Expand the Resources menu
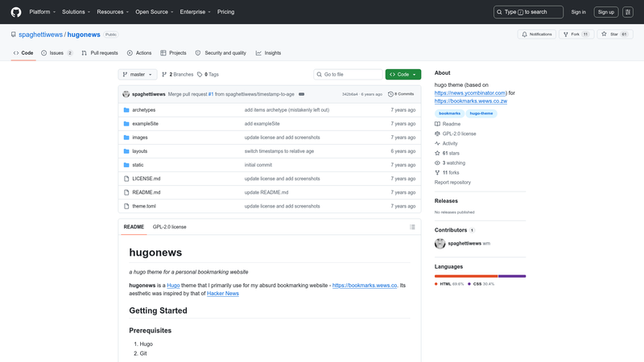Screen dimensions: 644x362 point(113,12)
